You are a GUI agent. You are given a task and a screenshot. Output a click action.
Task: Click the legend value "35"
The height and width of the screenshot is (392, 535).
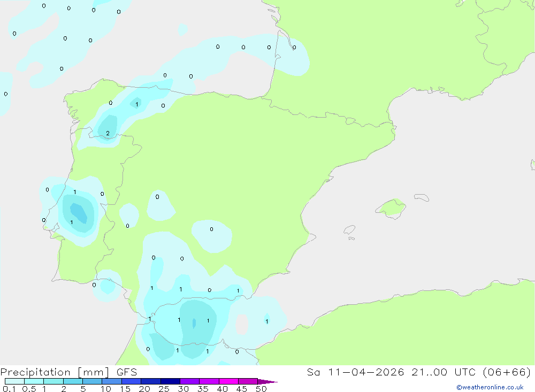tap(203, 389)
